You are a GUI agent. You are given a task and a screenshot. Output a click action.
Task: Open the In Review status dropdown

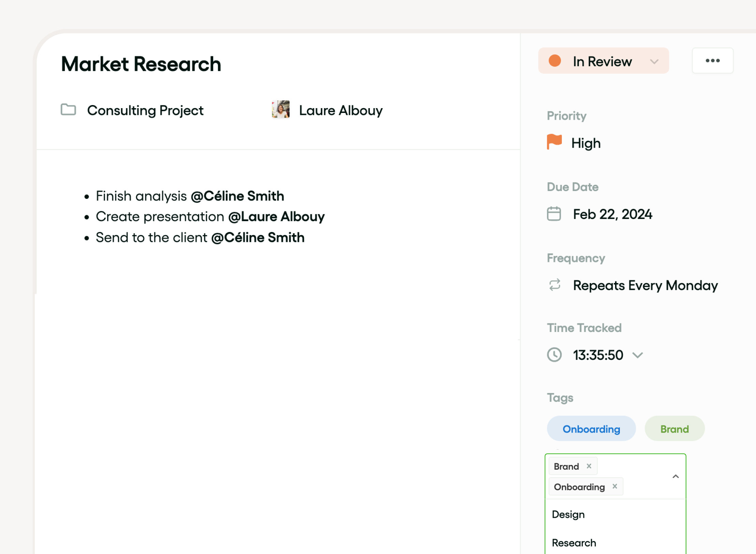point(654,61)
